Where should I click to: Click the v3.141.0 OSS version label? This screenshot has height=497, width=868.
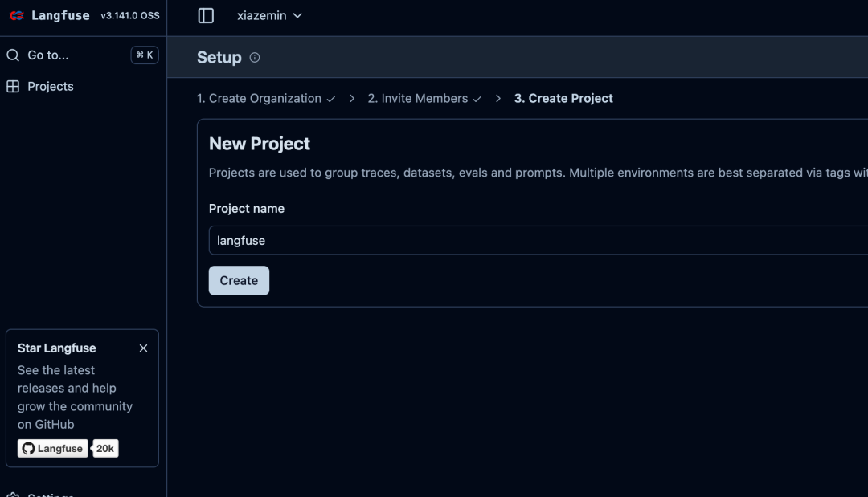point(130,16)
